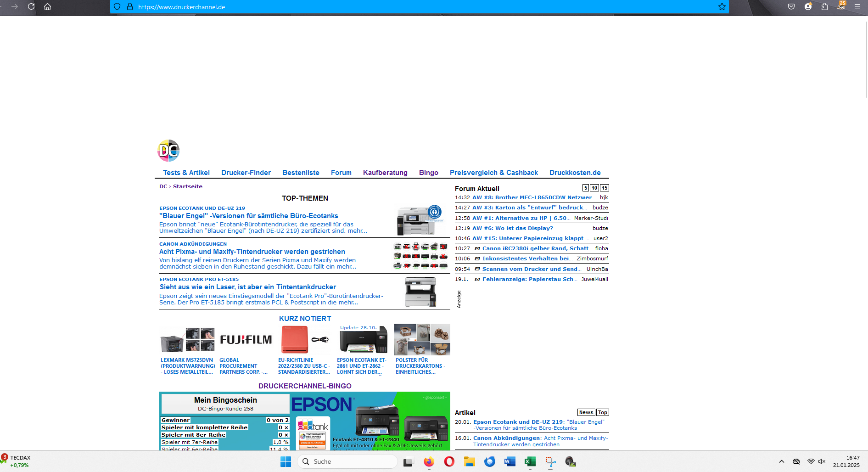Viewport: 868px width, 472px height.
Task: Open the Snipping Tool from the taskbar
Action: pos(550,461)
